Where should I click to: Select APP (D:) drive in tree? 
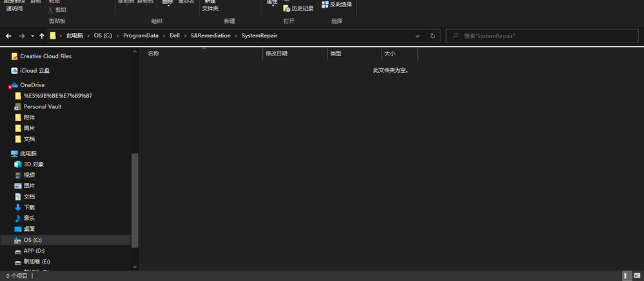tap(34, 251)
